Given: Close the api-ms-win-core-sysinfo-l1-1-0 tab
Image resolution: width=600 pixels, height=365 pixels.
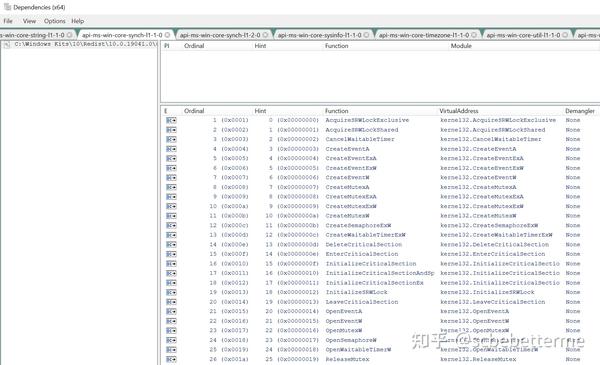Looking at the screenshot, I should point(367,35).
